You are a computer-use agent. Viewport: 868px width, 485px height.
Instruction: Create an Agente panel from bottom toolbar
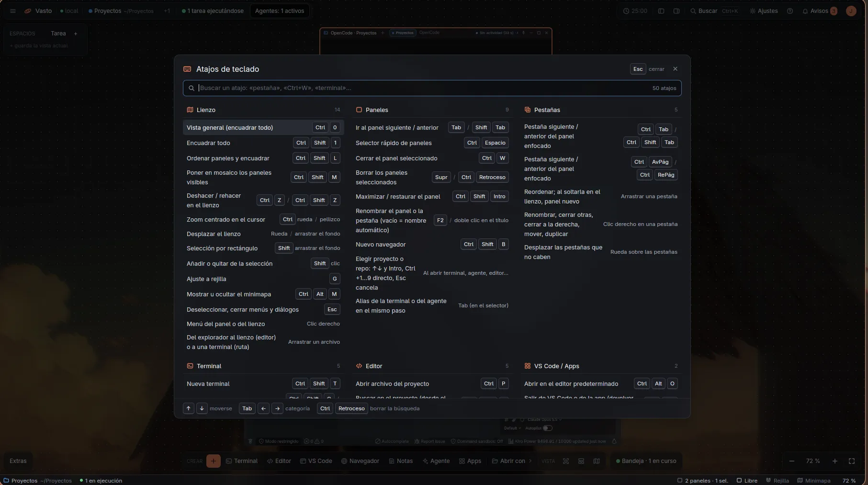[436, 461]
